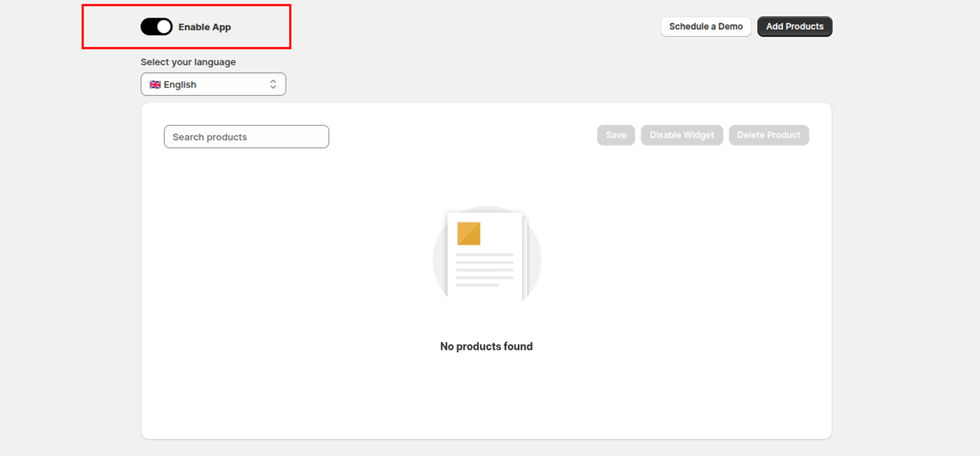Click the Schedule a Demo button
The image size is (980, 456).
(706, 26)
